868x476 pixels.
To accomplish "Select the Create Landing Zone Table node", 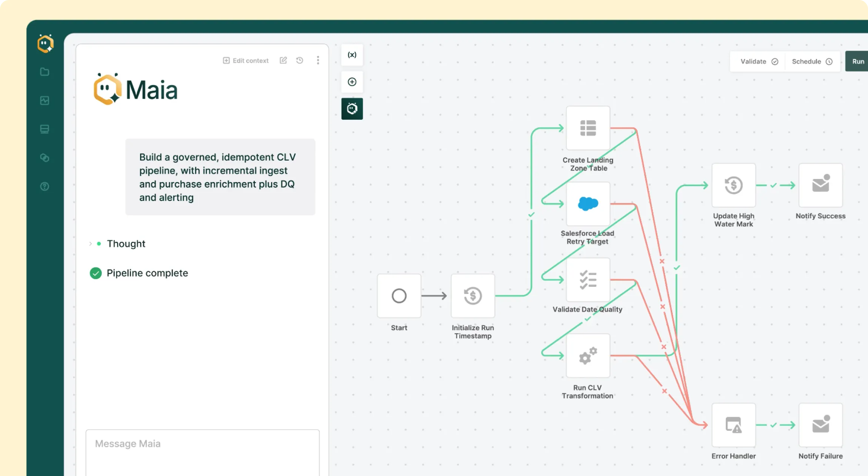I will pos(588,128).
